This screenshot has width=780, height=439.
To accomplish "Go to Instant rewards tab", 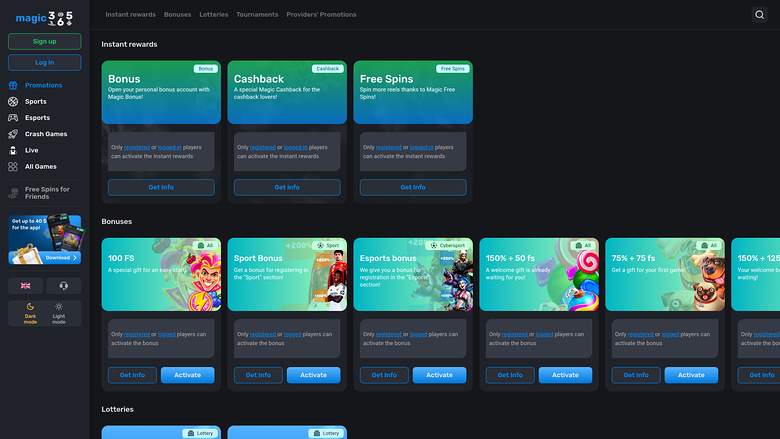I will click(x=130, y=14).
